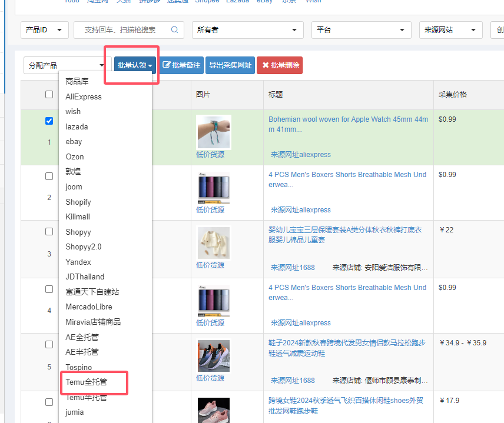
Task: Click the edit icon on 批量备注 button
Action: [x=166, y=65]
